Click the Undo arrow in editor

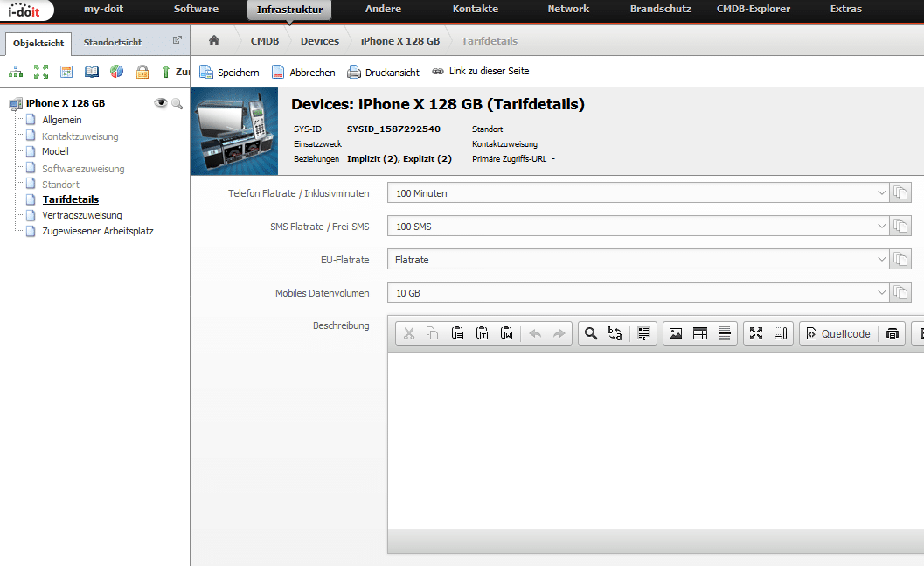point(535,333)
